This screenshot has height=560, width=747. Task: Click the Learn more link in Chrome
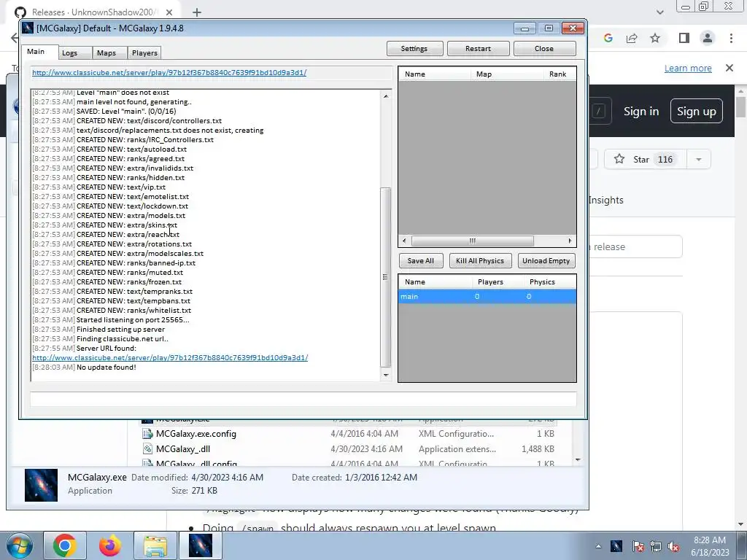click(x=688, y=68)
